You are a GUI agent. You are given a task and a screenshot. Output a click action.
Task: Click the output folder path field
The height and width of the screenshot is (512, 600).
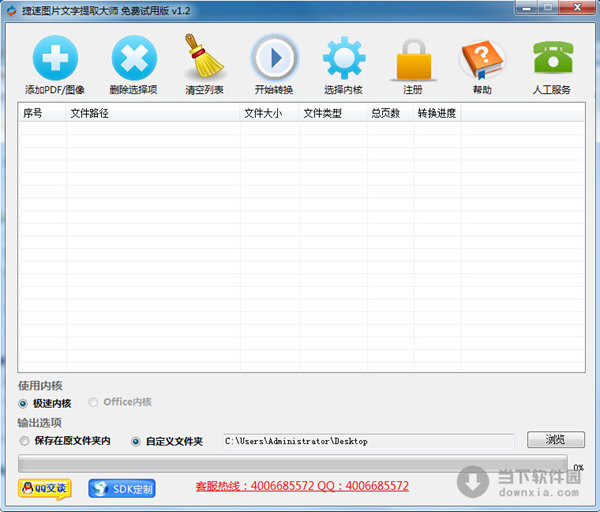click(x=368, y=441)
